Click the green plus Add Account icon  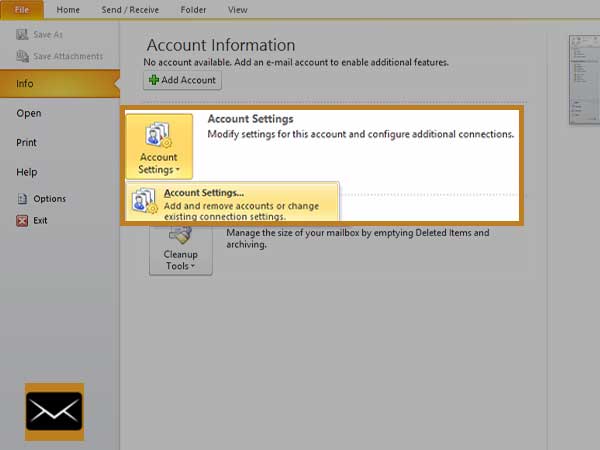point(154,80)
